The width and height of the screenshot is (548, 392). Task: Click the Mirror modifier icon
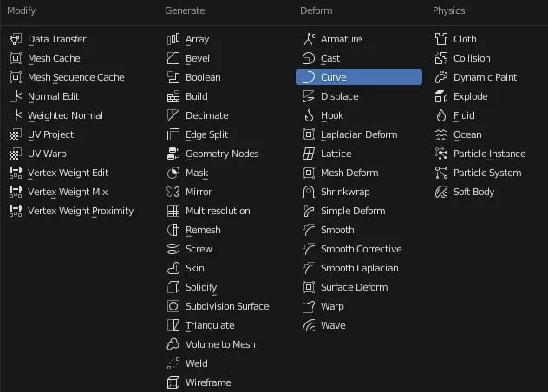pos(173,192)
